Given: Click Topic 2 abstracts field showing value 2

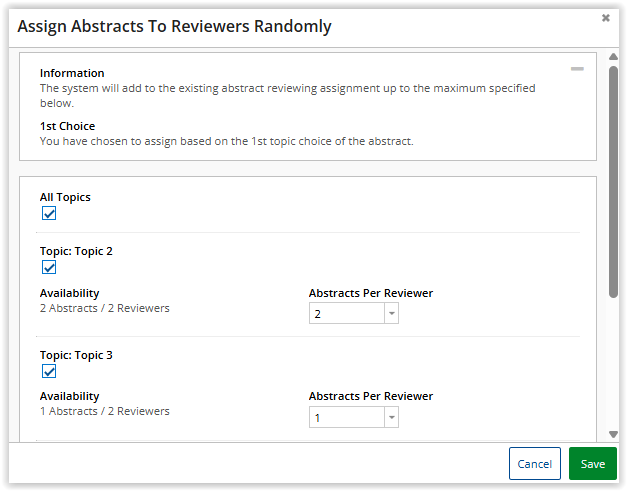Looking at the screenshot, I should pyautogui.click(x=346, y=314).
